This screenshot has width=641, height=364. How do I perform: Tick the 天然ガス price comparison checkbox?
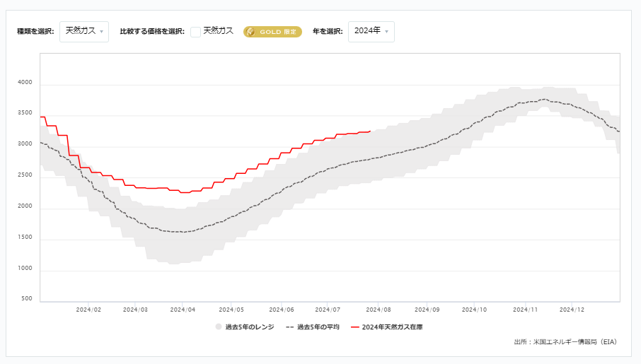pyautogui.click(x=195, y=32)
